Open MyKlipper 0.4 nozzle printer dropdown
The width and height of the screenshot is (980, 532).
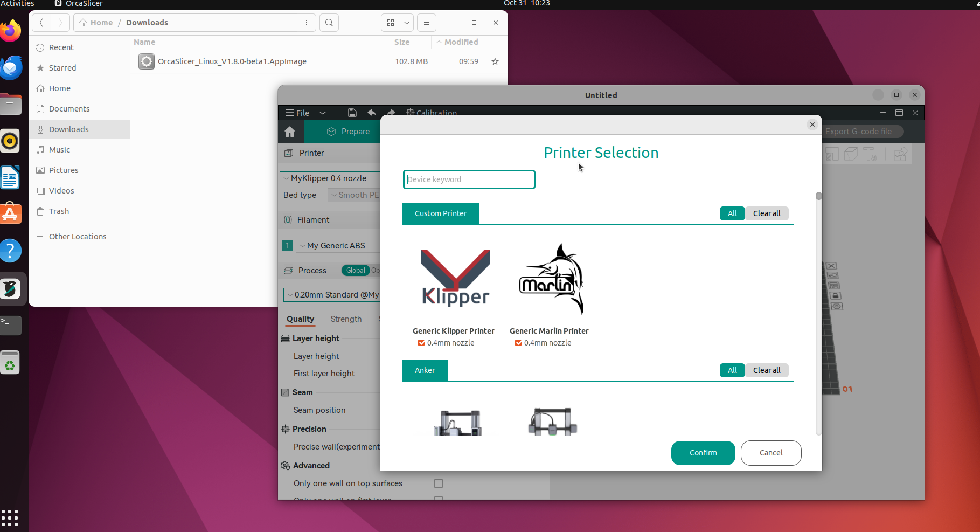[x=330, y=178]
